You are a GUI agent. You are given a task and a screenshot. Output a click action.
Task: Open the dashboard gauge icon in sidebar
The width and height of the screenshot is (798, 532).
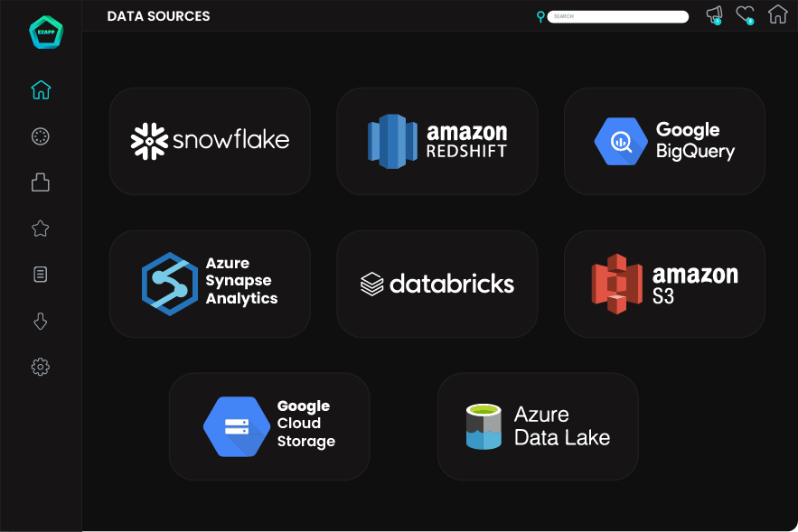point(41,136)
